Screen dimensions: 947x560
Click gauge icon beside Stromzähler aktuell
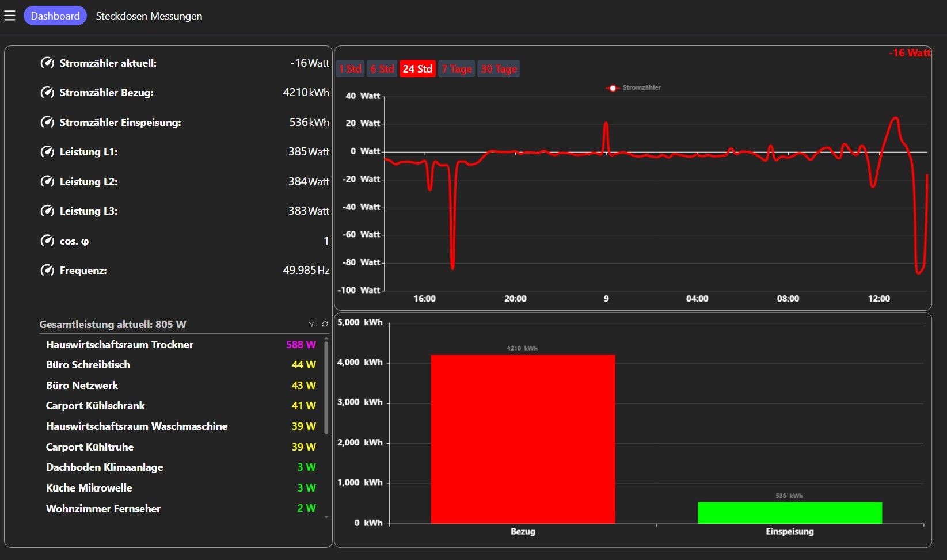pyautogui.click(x=47, y=63)
